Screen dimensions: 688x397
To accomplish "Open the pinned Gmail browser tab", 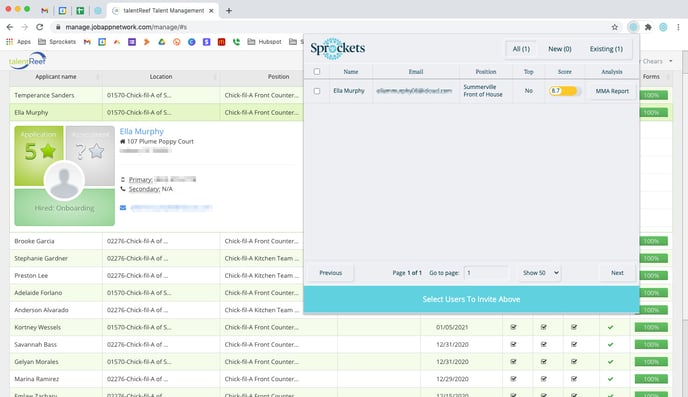I will pyautogui.click(x=44, y=11).
